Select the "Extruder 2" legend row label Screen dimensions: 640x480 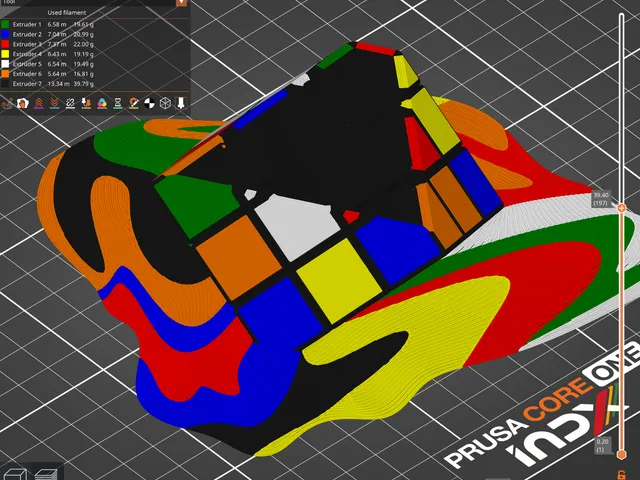[x=27, y=34]
